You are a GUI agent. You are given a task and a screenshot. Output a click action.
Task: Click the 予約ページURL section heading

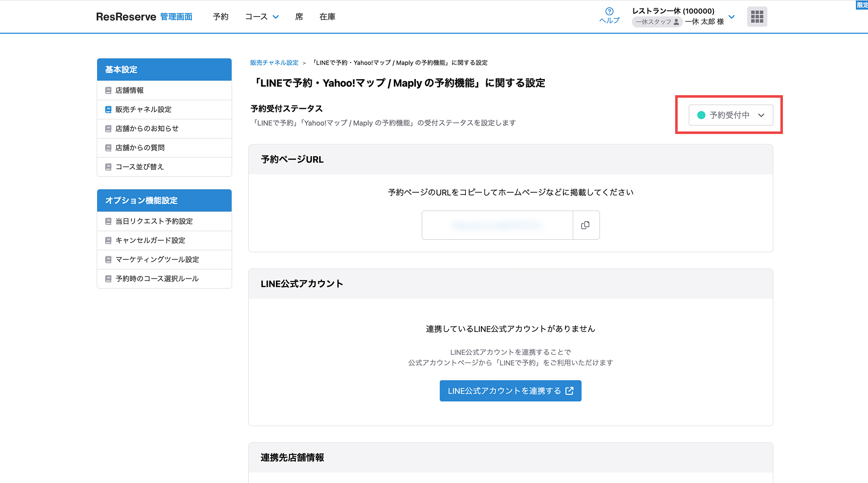(x=292, y=160)
